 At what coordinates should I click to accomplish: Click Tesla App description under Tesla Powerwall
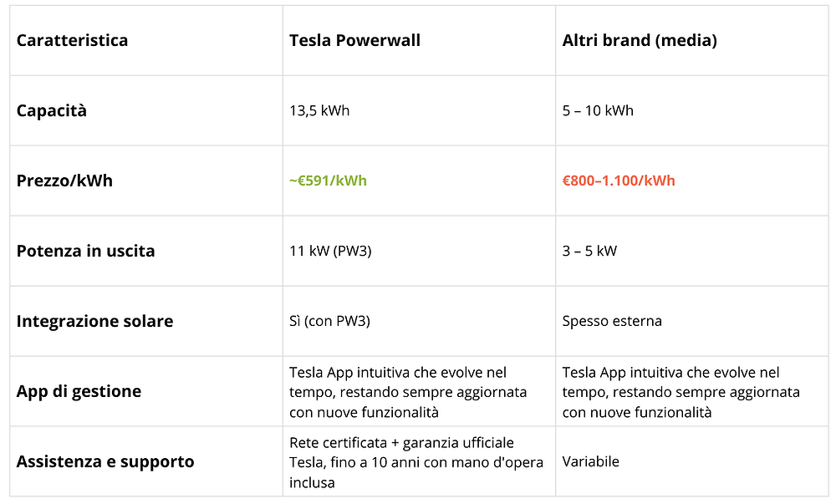tap(408, 392)
